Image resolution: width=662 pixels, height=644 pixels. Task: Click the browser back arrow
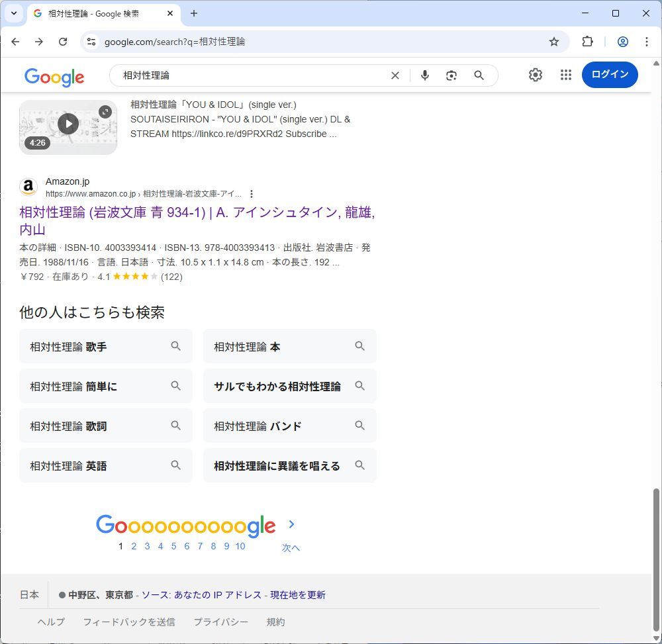16,41
